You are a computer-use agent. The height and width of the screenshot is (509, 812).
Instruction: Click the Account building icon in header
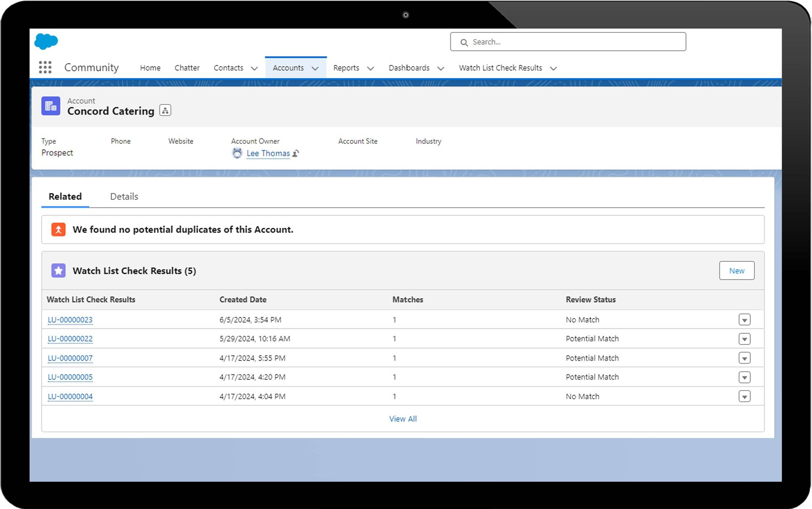(51, 106)
